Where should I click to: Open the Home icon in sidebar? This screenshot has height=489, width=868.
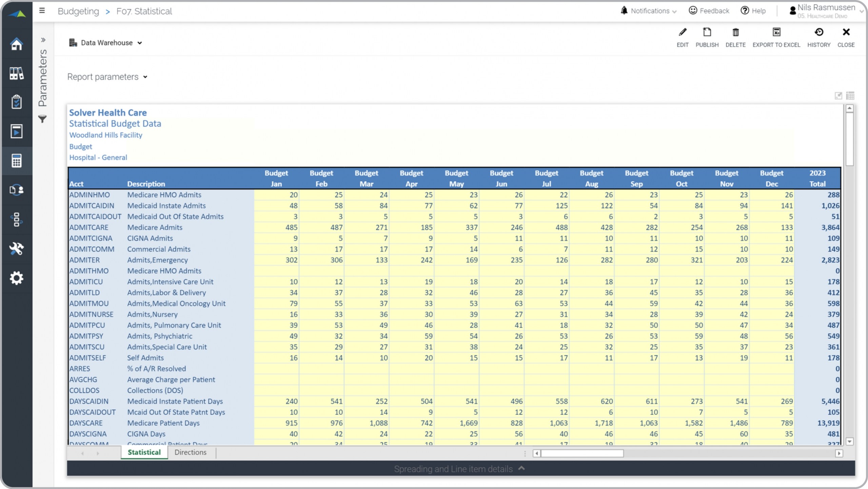(16, 44)
